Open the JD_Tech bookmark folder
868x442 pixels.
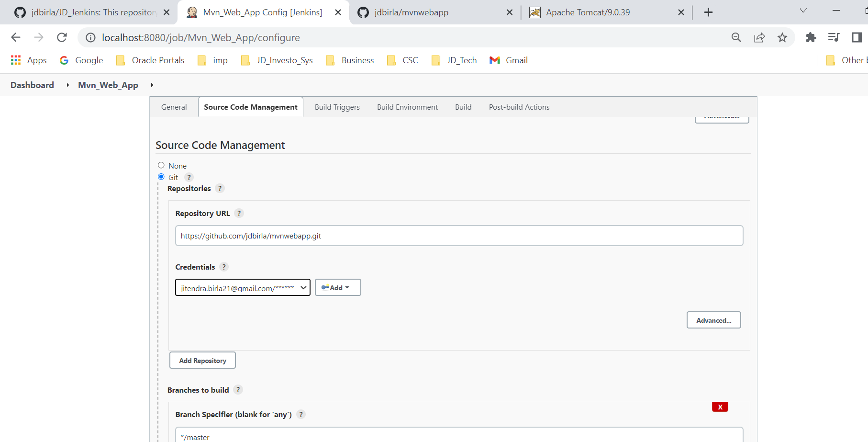click(x=454, y=60)
